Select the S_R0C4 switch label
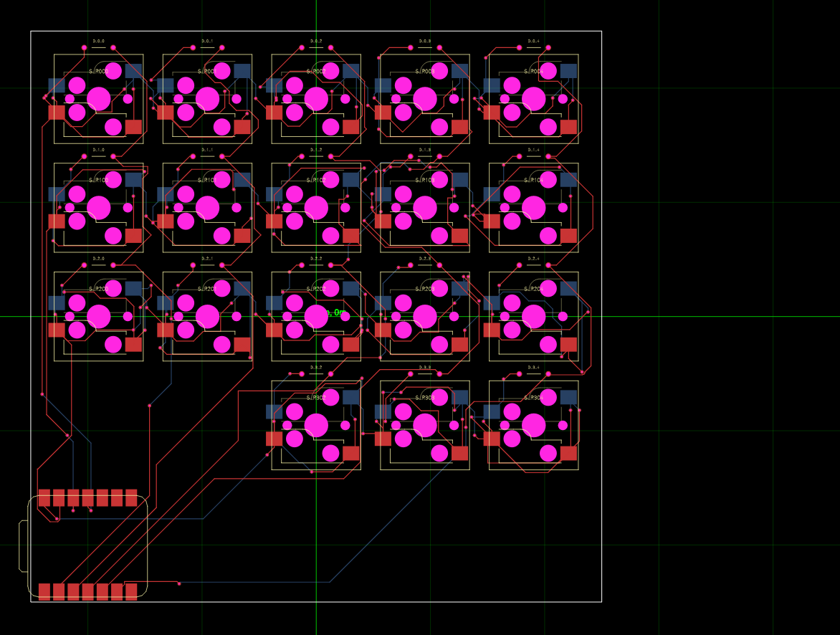 coord(533,71)
